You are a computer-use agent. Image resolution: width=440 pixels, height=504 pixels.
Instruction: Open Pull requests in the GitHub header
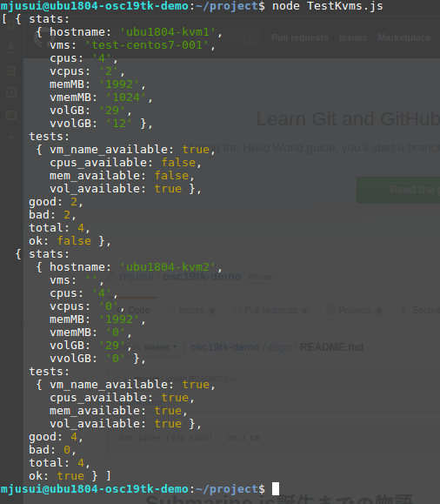coord(300,38)
